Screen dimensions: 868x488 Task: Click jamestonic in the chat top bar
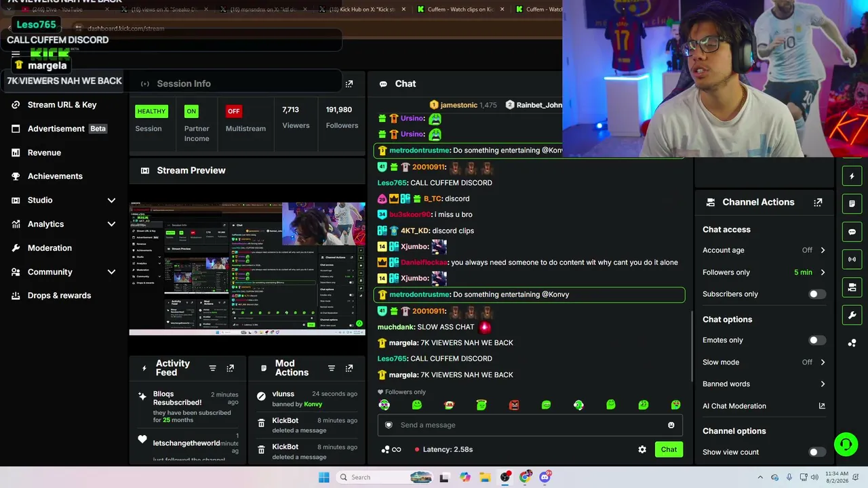coord(462,105)
